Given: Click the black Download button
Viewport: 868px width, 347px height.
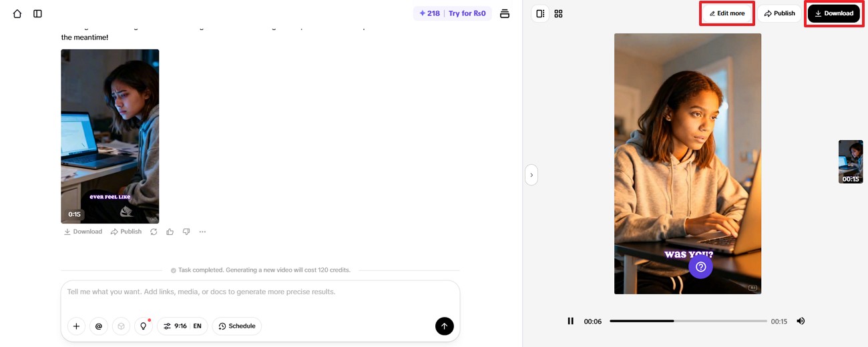Looking at the screenshot, I should [834, 13].
